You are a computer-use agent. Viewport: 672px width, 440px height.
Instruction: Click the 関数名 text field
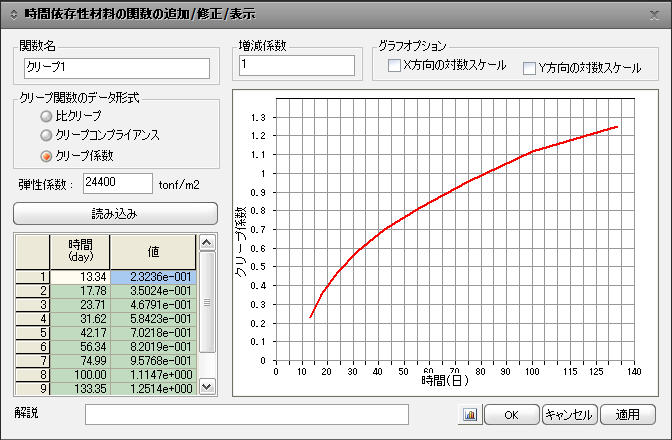(x=116, y=68)
